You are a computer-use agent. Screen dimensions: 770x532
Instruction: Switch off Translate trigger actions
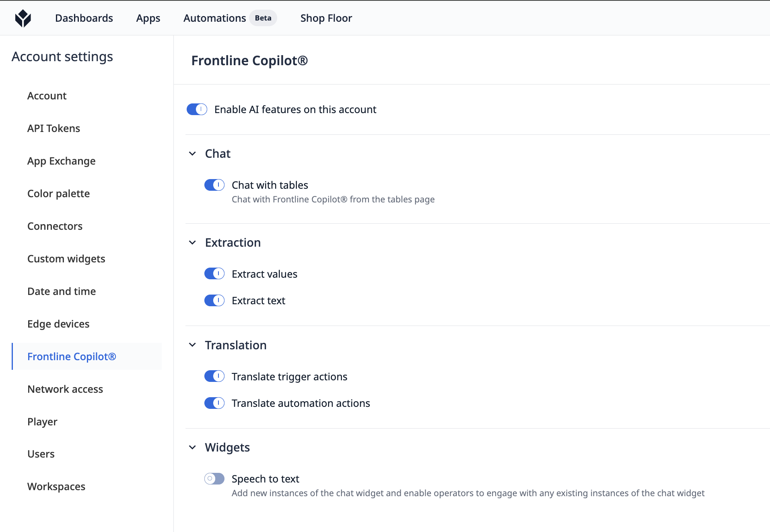coord(214,376)
